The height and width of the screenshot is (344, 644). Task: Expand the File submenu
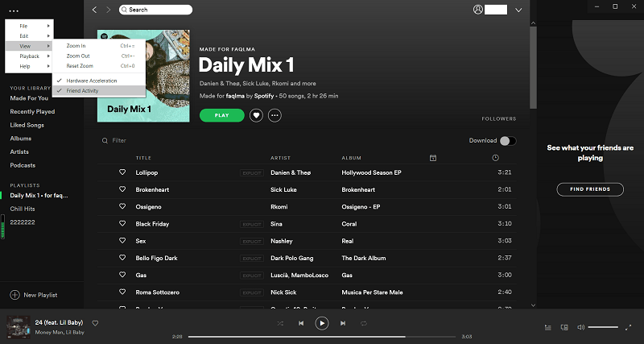(29, 26)
